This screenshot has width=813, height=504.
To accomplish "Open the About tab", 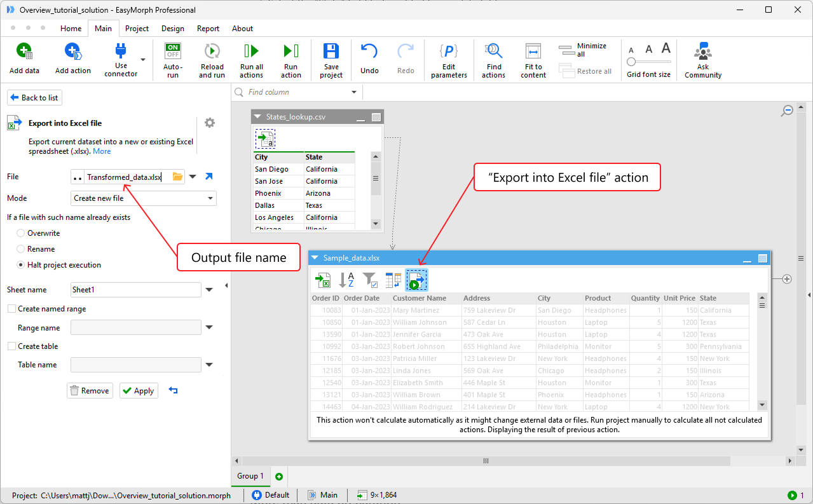I will point(242,29).
